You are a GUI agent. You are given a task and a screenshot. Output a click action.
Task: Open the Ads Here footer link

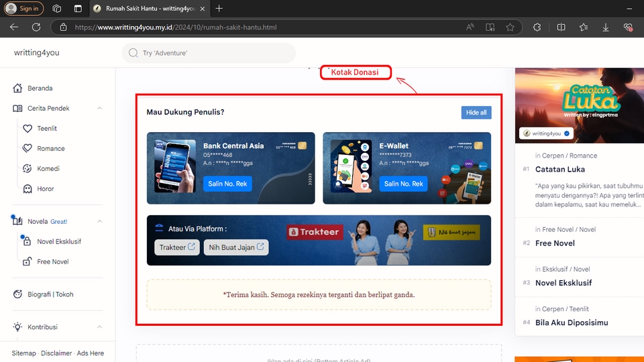(91, 353)
